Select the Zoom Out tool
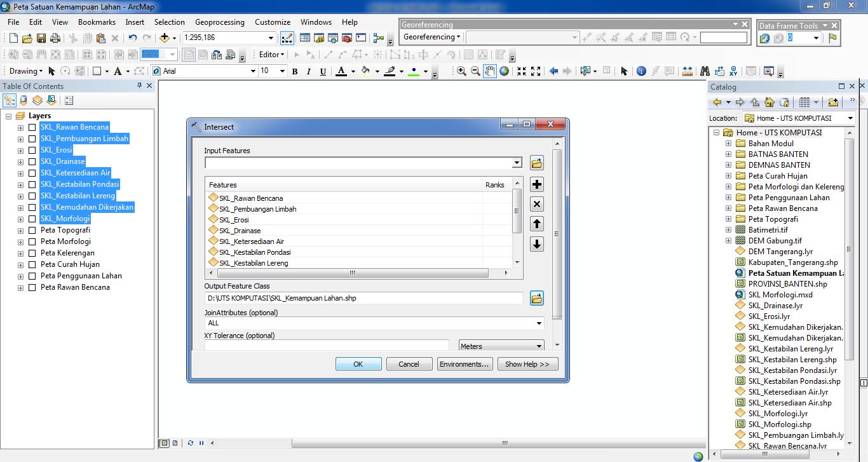Screen dimensions: 868x462 475,71
